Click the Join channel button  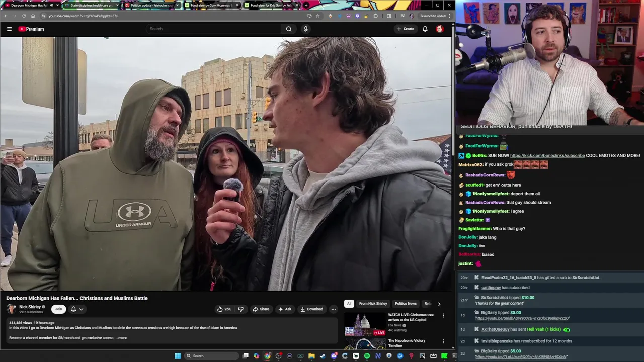tap(58, 309)
